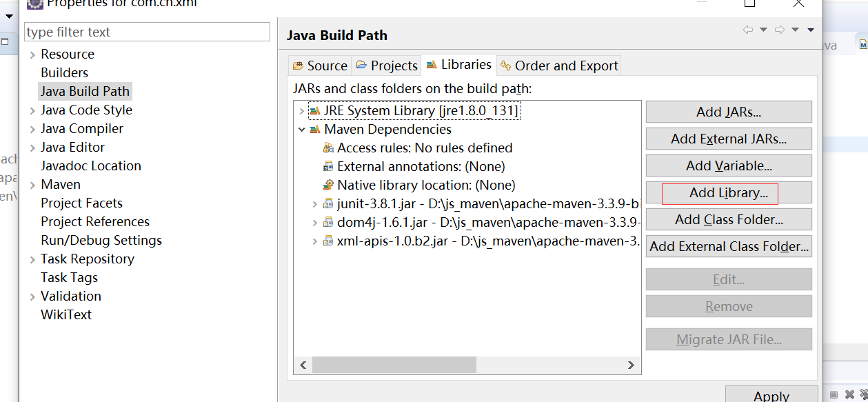Click the forward navigation arrow icon

pyautogui.click(x=780, y=30)
